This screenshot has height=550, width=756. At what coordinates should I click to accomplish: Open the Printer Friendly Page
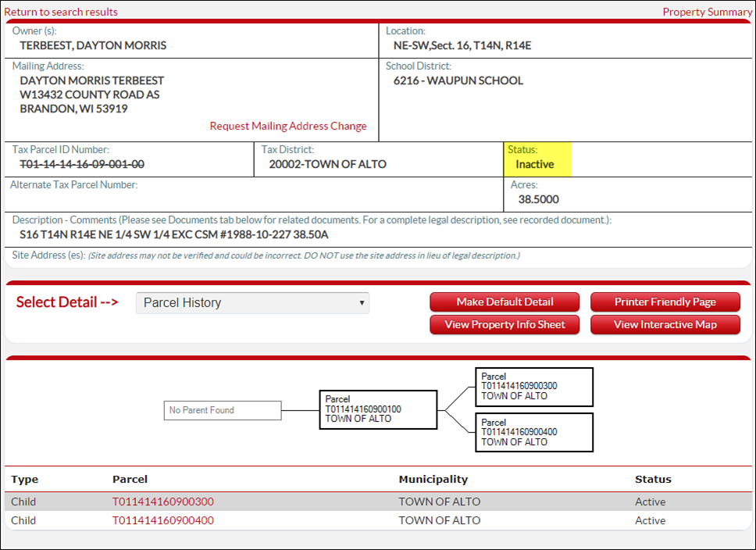pyautogui.click(x=665, y=302)
